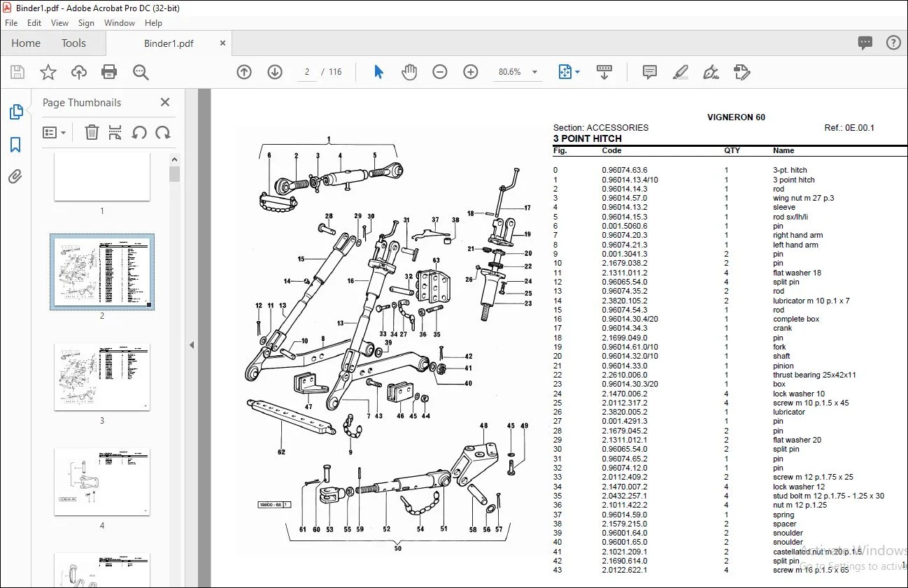
Task: Select page 1 thumbnail
Action: click(102, 177)
